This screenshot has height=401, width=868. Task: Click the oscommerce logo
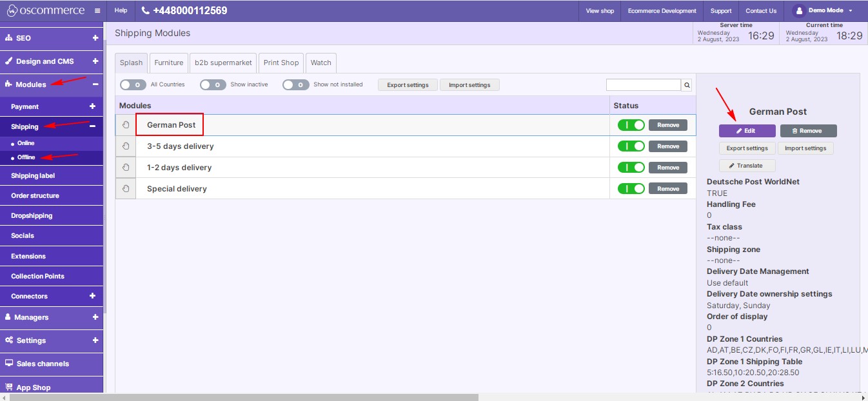pyautogui.click(x=45, y=11)
